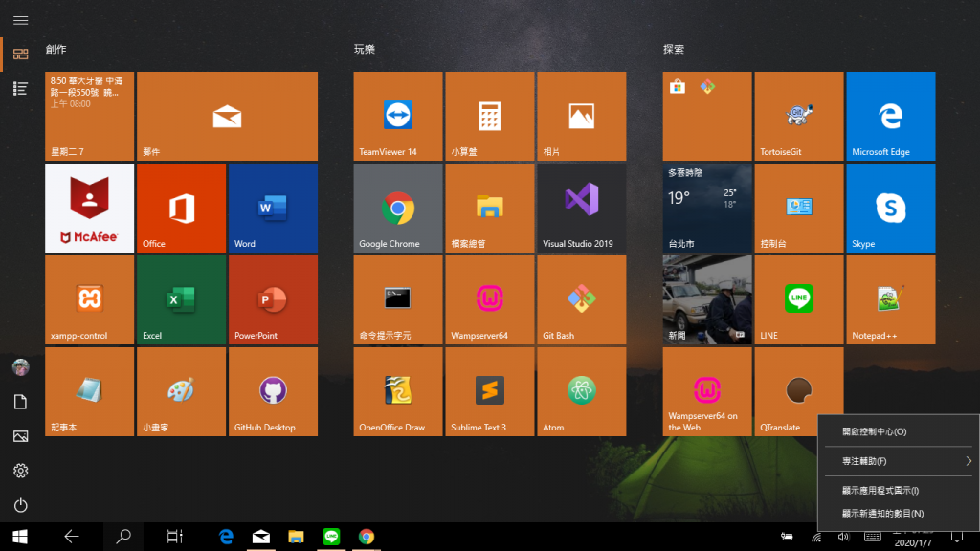Viewport: 980px width, 551px height.
Task: Open File Explorer (檔案總管) tile
Action: click(x=490, y=208)
